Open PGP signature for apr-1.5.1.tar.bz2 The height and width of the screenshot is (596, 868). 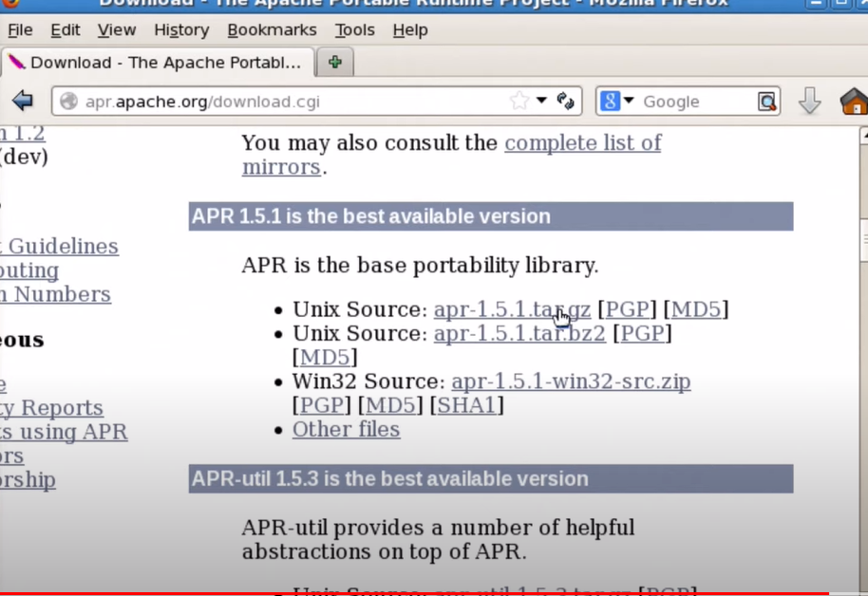click(642, 333)
